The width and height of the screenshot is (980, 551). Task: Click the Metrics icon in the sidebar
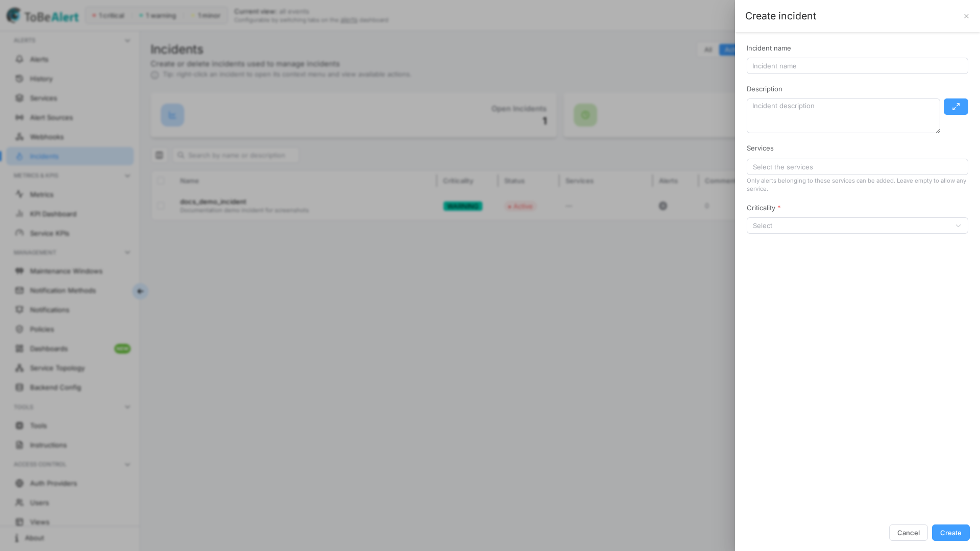[19, 194]
